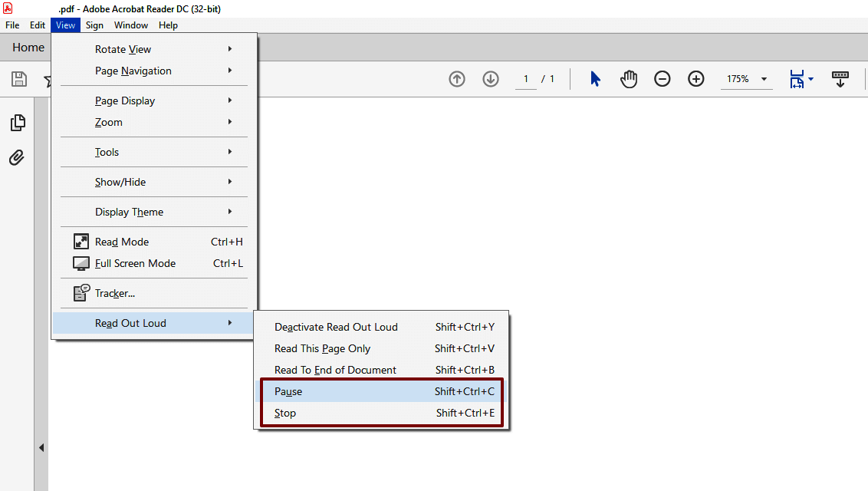This screenshot has height=491, width=868.
Task: Select the Selection tool arrow
Action: click(x=594, y=78)
